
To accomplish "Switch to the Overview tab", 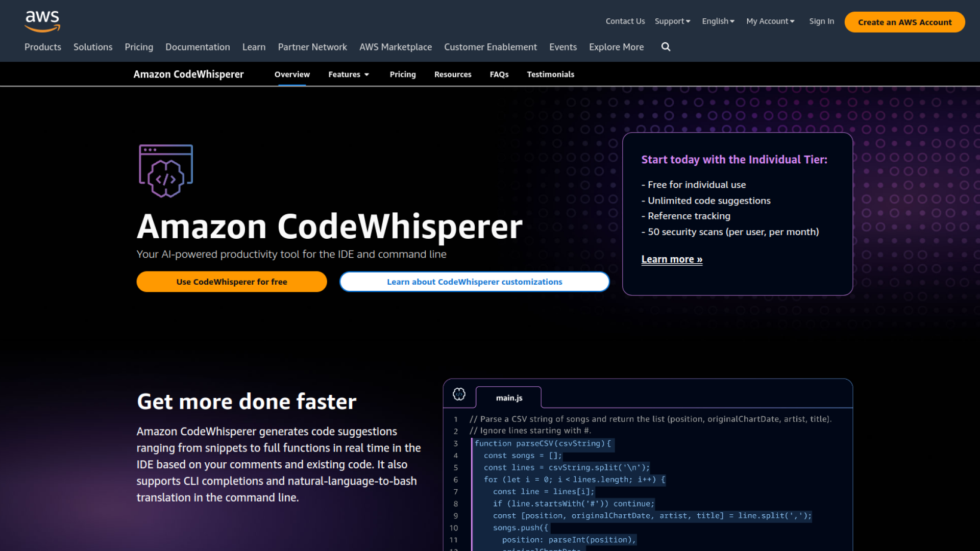I will tap(292, 74).
